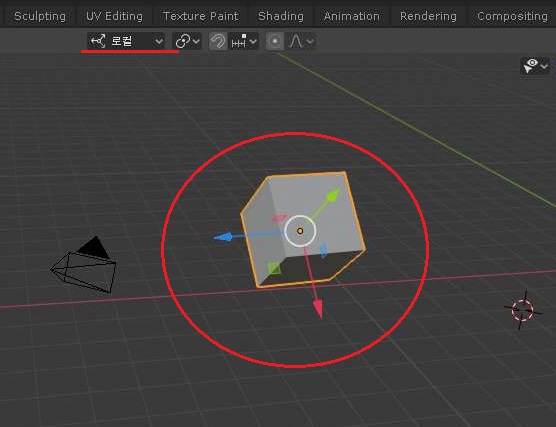
Task: Select the Rendering workspace tab
Action: pos(428,16)
